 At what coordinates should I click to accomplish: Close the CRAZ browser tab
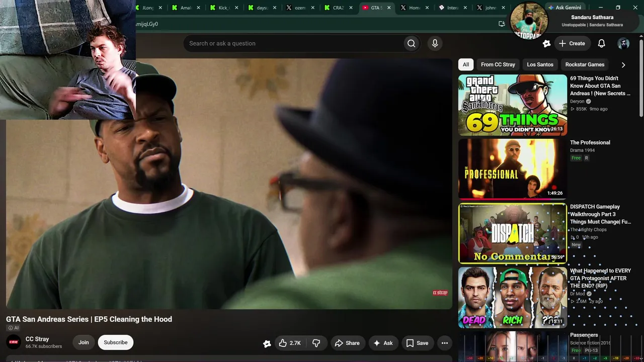351,8
